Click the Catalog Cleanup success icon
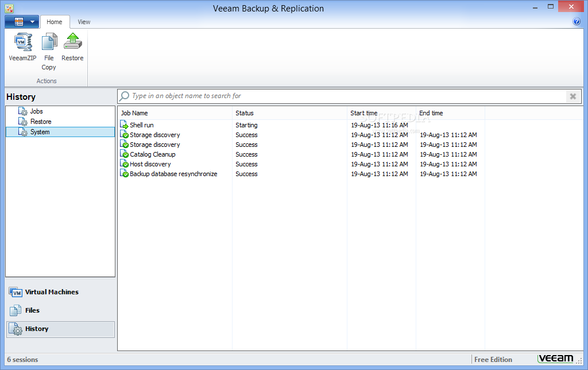Image resolution: width=588 pixels, height=370 pixels. pyautogui.click(x=124, y=154)
